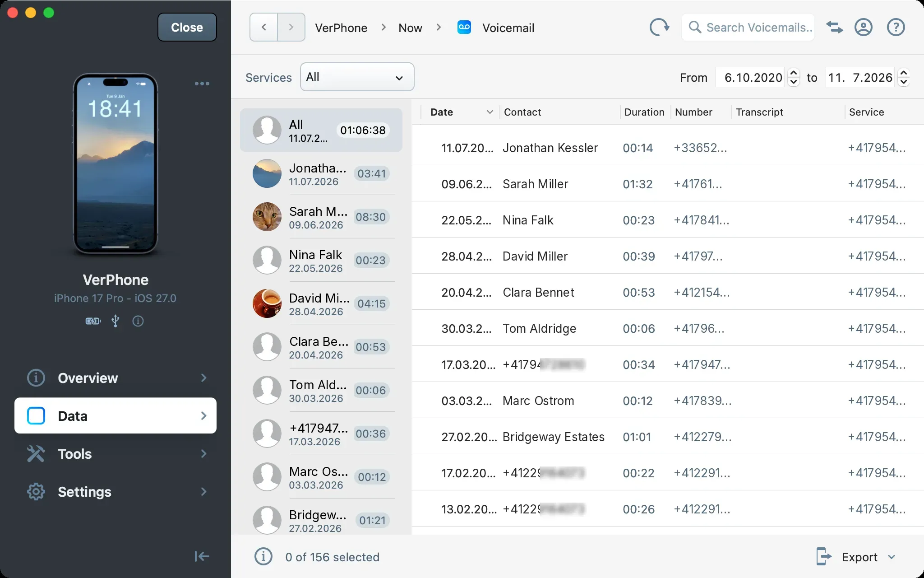Select Nina Falk in contact list
Viewport: 924px width, 578px height.
pyautogui.click(x=321, y=260)
